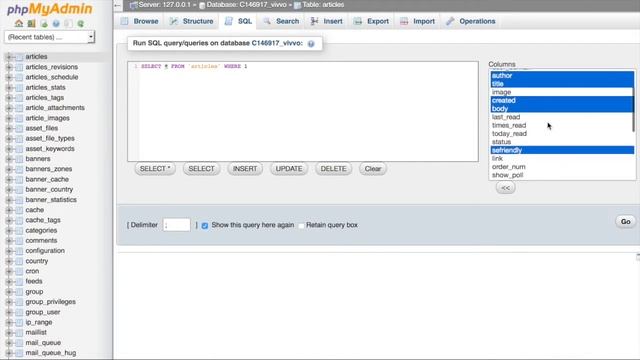Click inside the SQL query text area

pos(303,111)
